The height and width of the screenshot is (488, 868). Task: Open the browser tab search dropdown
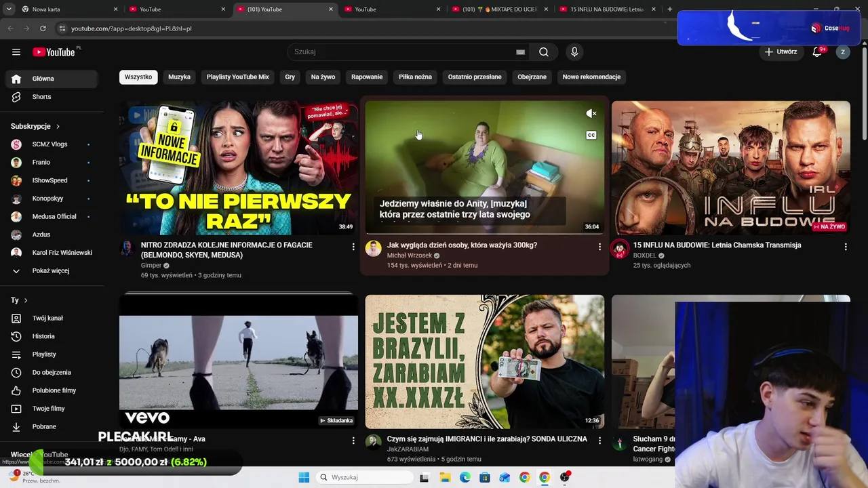click(9, 9)
